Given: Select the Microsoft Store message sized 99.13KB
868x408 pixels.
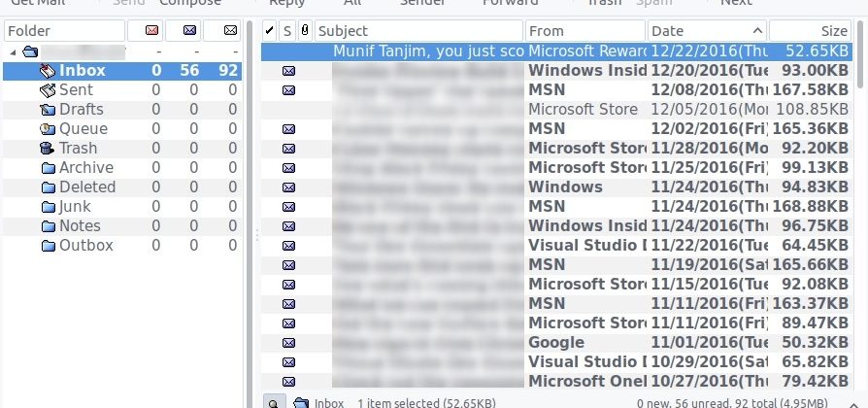Looking at the screenshot, I should tap(556, 168).
